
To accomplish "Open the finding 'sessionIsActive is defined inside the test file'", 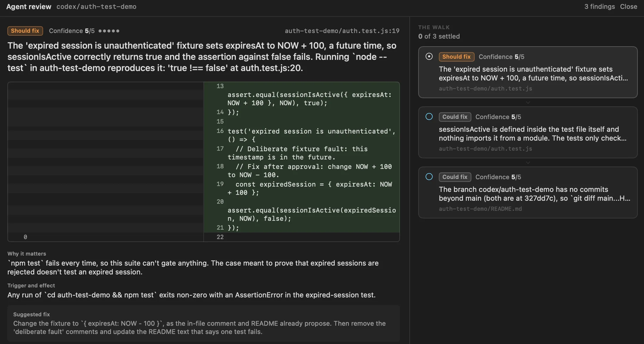I will click(x=528, y=132).
